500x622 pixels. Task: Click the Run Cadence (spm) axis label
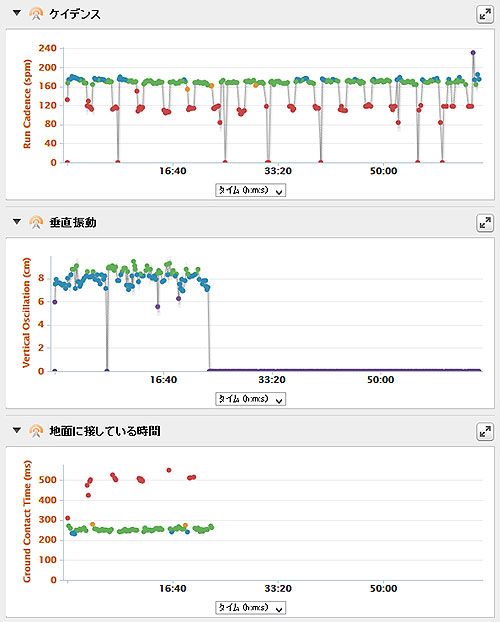click(x=27, y=104)
